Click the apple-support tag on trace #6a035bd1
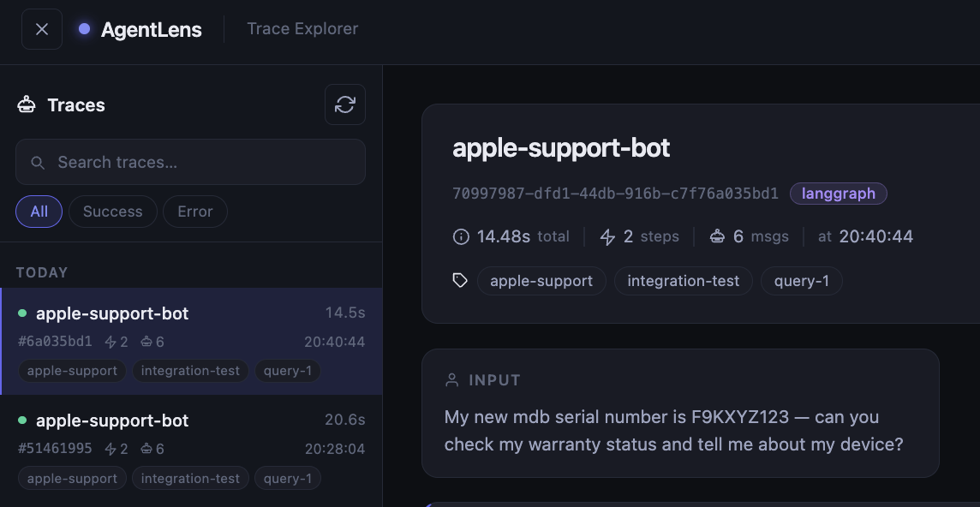The height and width of the screenshot is (507, 980). point(73,371)
